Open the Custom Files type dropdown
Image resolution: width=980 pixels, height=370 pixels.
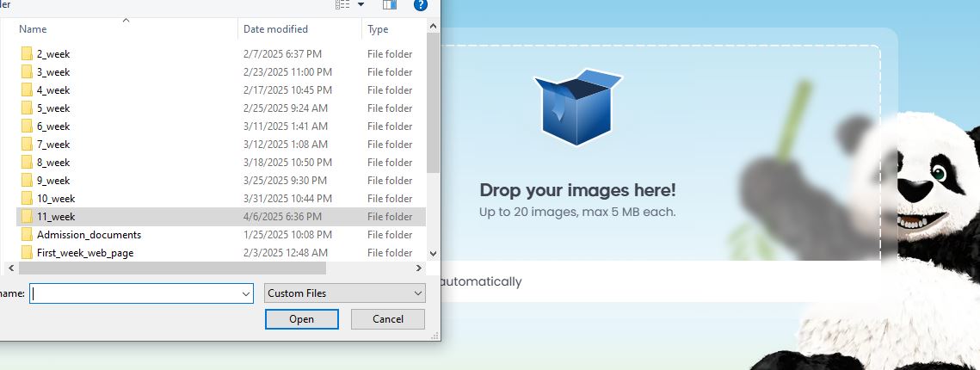tap(344, 293)
